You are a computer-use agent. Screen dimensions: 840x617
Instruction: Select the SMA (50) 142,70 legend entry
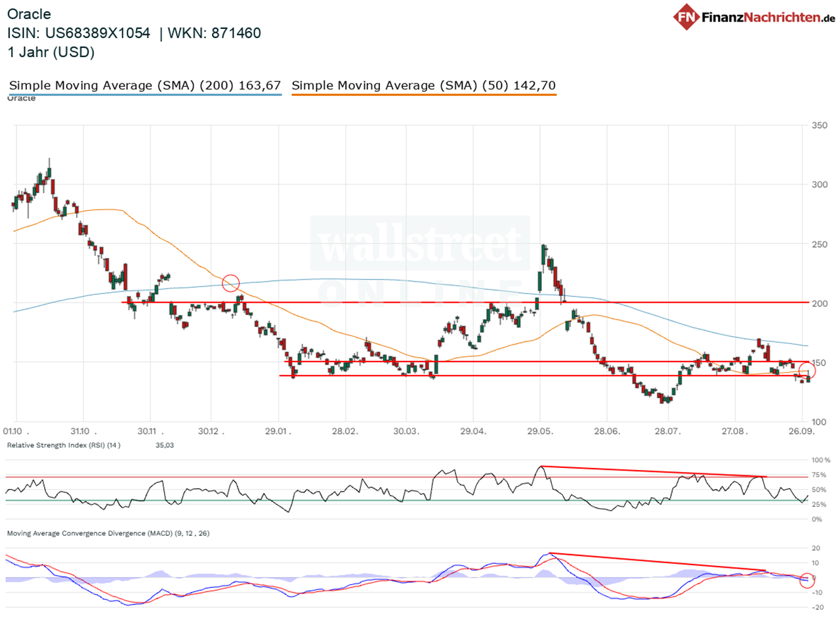[424, 85]
